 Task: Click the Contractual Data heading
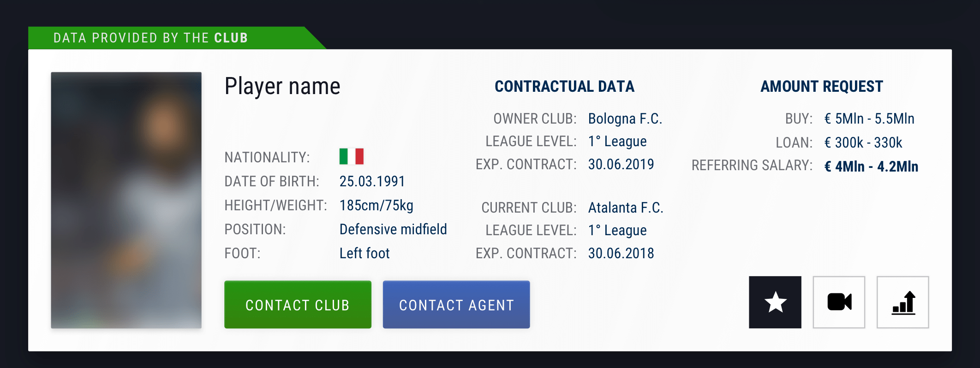click(564, 86)
